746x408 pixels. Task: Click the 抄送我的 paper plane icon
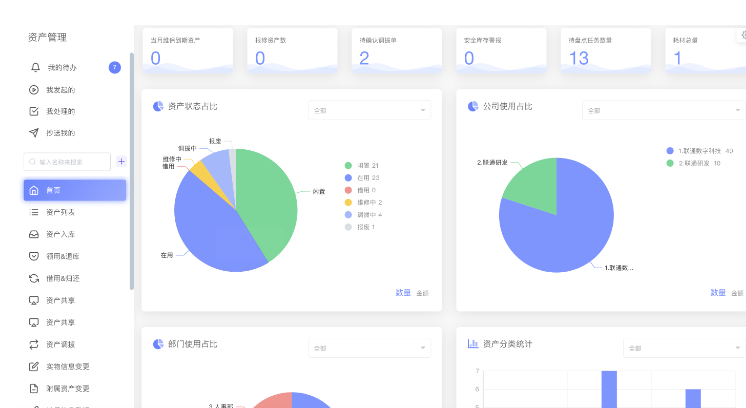click(x=36, y=133)
